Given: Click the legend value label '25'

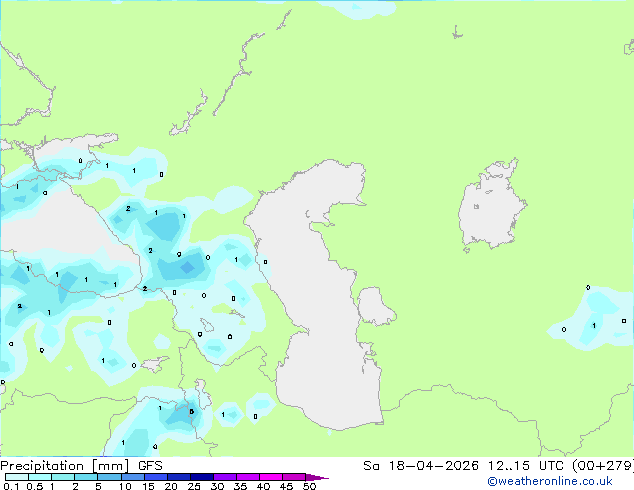Looking at the screenshot, I should 194,486.
